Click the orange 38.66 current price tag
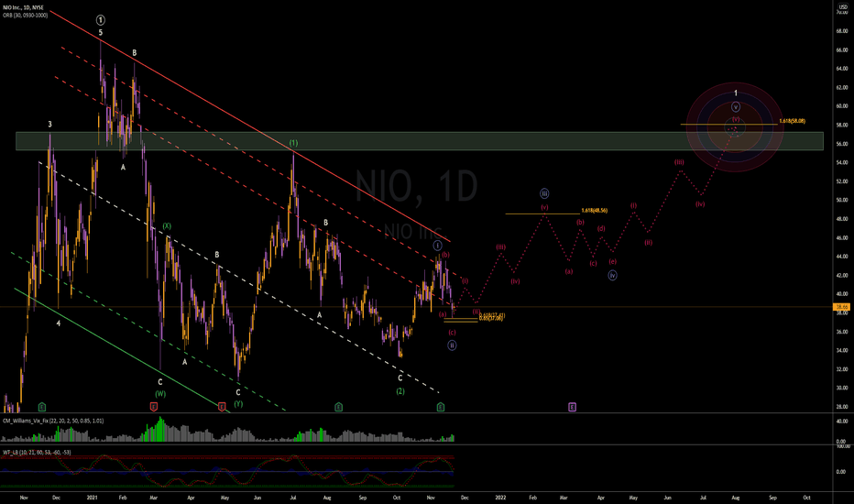Image resolution: width=854 pixels, height=504 pixels. click(x=842, y=307)
